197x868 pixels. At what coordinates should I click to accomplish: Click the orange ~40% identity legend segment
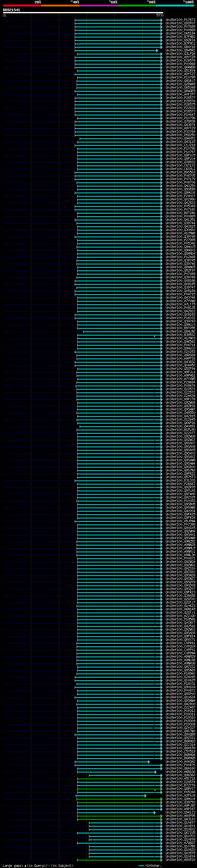click(60, 6)
